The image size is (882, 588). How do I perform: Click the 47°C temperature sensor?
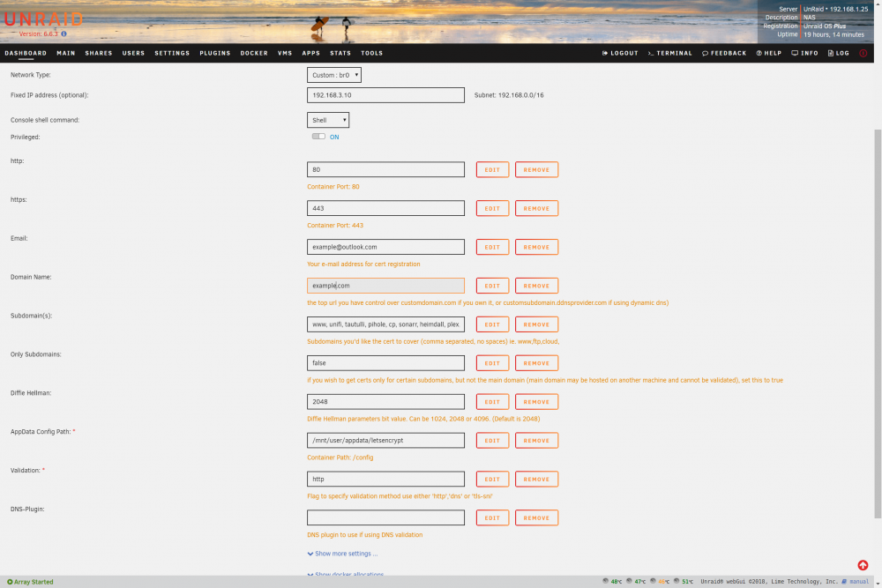[x=636, y=581]
